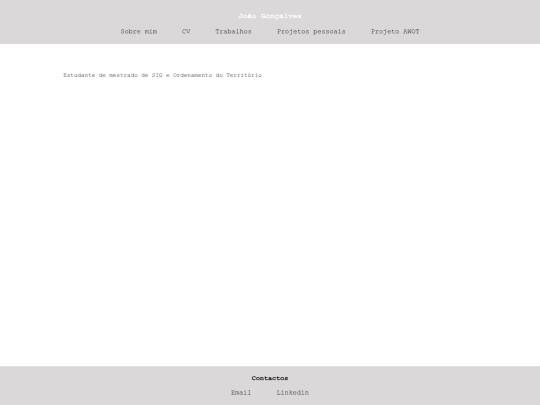Navigate to Projeto AWOT
The image size is (540, 405).
(x=395, y=32)
